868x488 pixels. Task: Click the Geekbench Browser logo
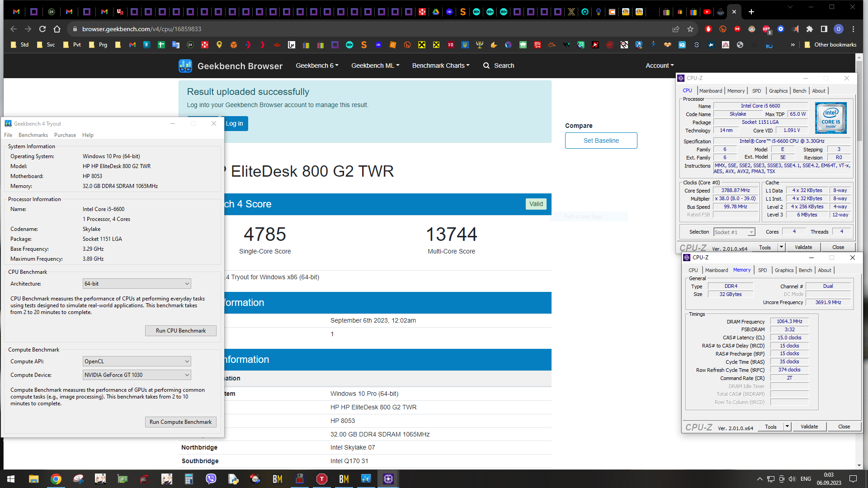231,66
